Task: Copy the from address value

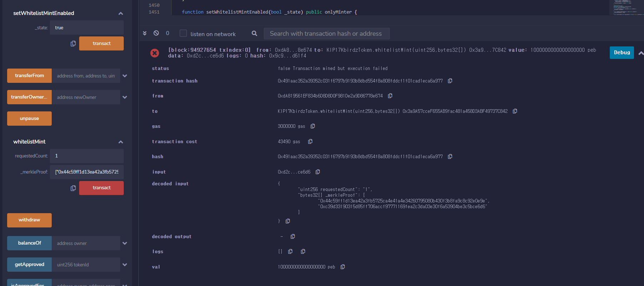Action: click(x=390, y=96)
